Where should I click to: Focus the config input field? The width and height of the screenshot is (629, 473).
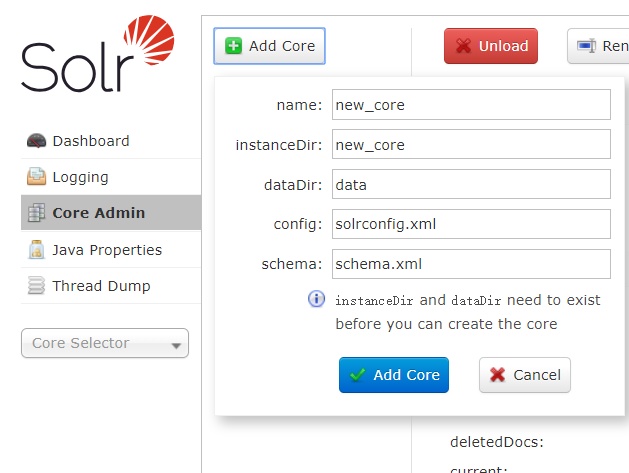click(471, 224)
